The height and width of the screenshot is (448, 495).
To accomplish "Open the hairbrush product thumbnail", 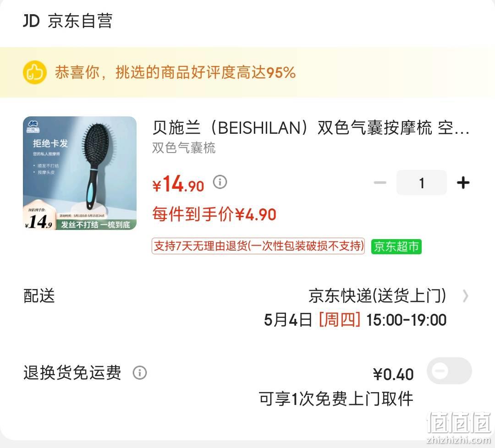I will coord(80,173).
